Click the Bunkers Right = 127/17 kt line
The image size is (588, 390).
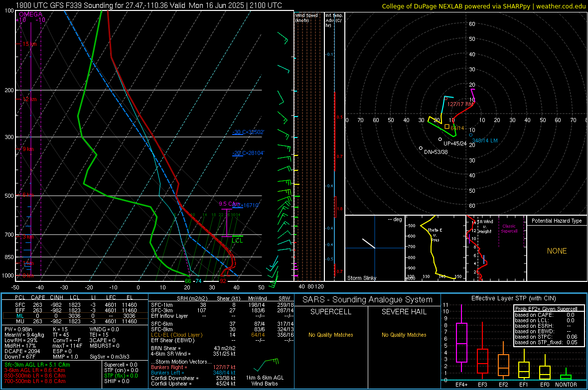tap(193, 367)
